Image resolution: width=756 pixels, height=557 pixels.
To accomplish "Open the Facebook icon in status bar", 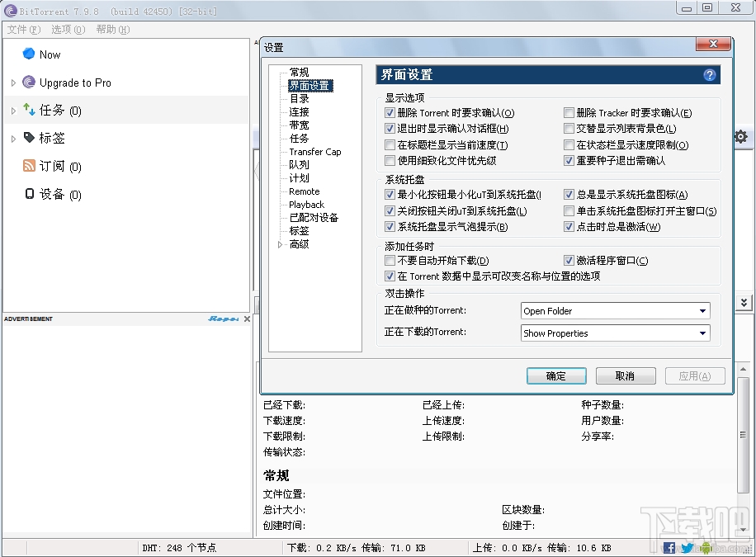I will pyautogui.click(x=669, y=547).
